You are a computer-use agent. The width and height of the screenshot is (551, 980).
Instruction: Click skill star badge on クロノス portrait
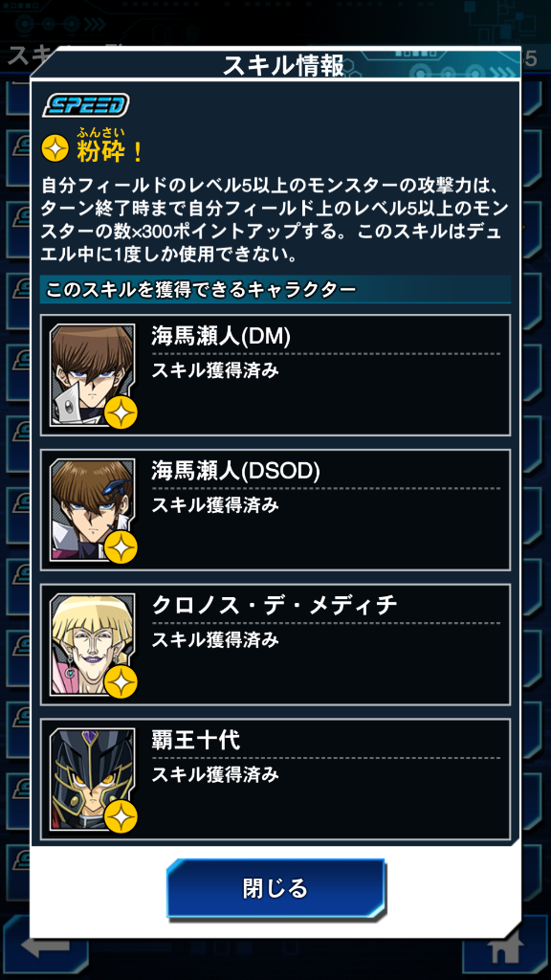(x=121, y=682)
